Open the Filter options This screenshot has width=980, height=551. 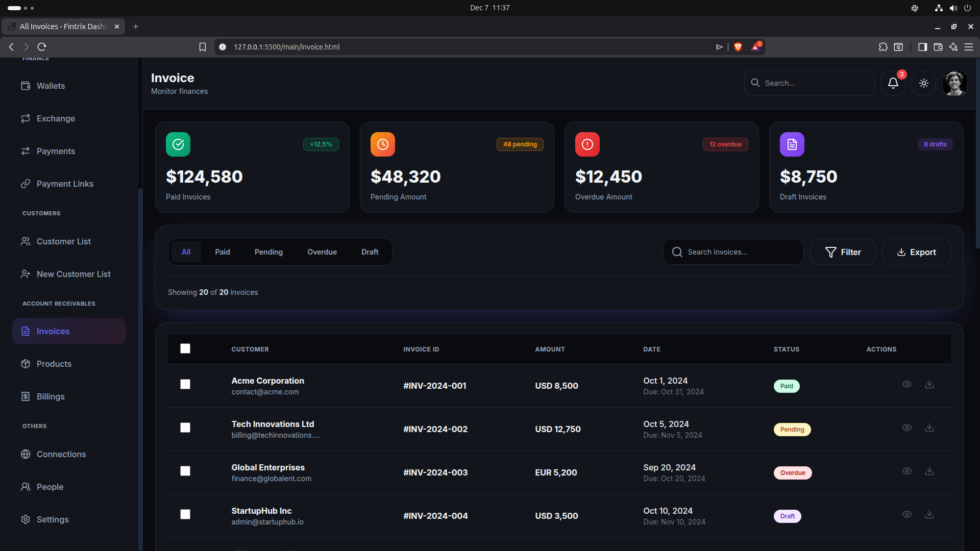pos(843,252)
